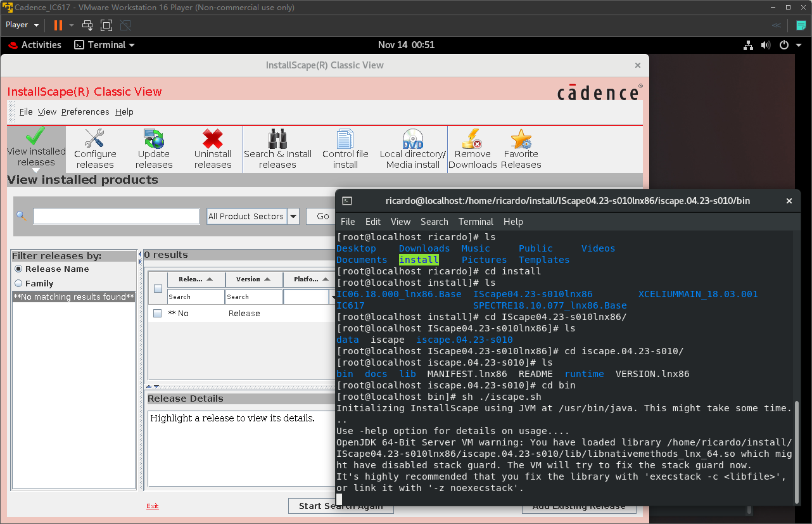
Task: Open InstallScape Help menu
Action: [124, 112]
